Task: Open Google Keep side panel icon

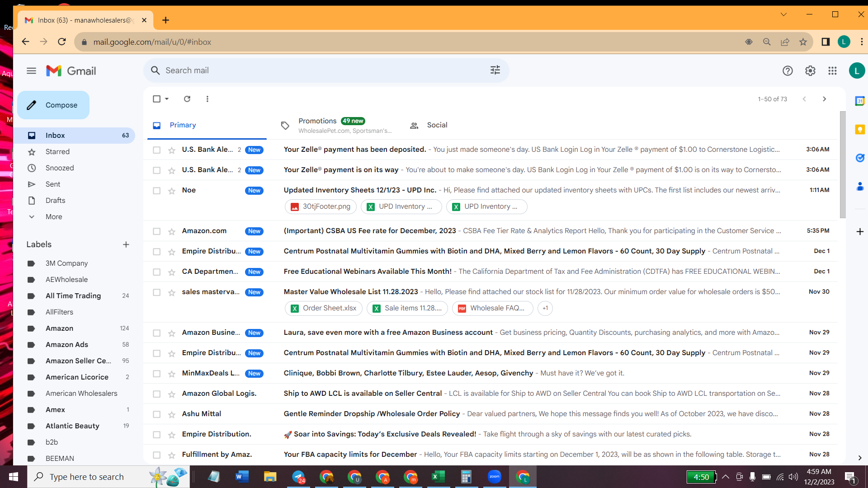Action: [860, 130]
